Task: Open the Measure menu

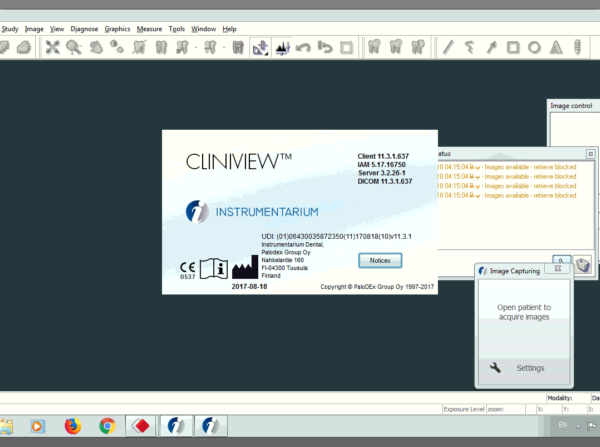Action: click(x=149, y=29)
